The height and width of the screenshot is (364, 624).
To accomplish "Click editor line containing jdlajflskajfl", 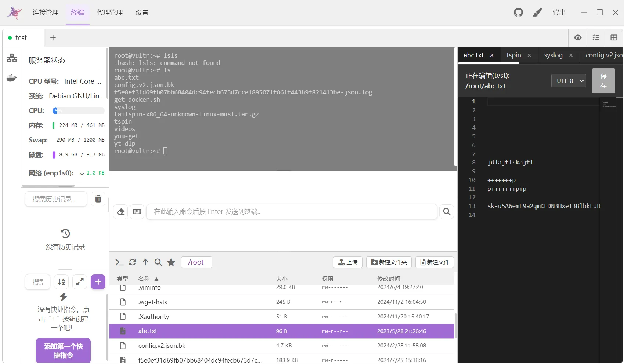I will click(510, 162).
